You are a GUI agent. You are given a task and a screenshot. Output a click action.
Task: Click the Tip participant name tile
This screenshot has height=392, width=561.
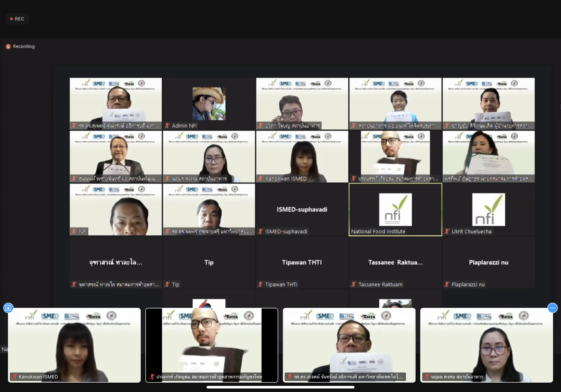[209, 263]
